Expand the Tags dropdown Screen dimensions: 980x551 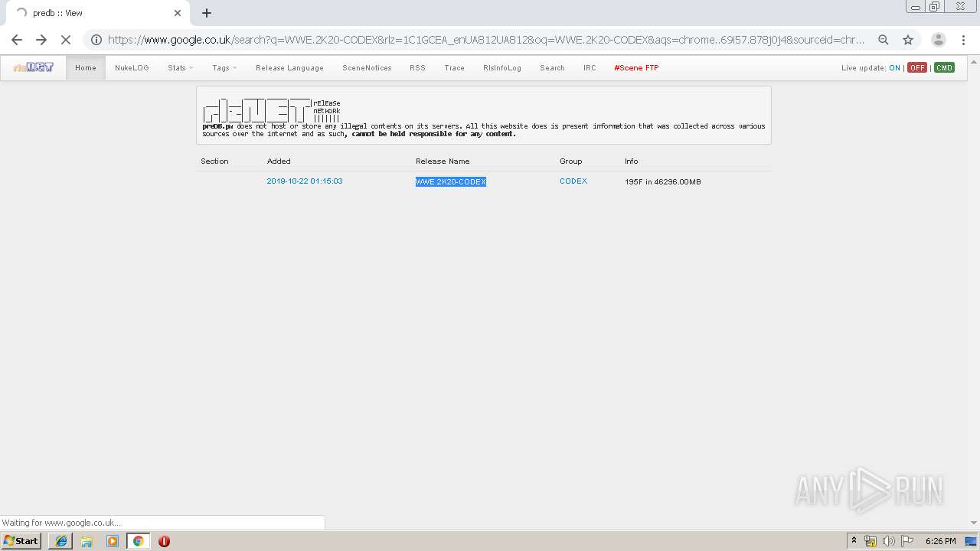(x=224, y=67)
